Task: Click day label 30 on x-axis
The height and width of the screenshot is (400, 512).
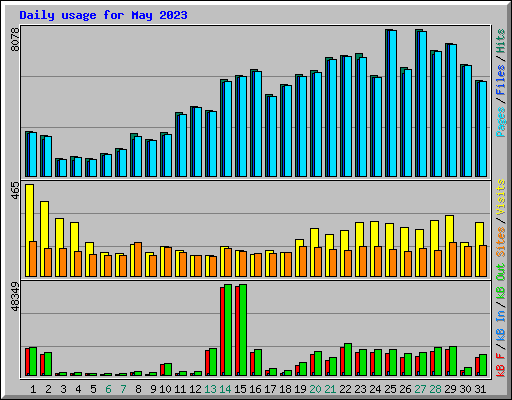Action: click(465, 389)
